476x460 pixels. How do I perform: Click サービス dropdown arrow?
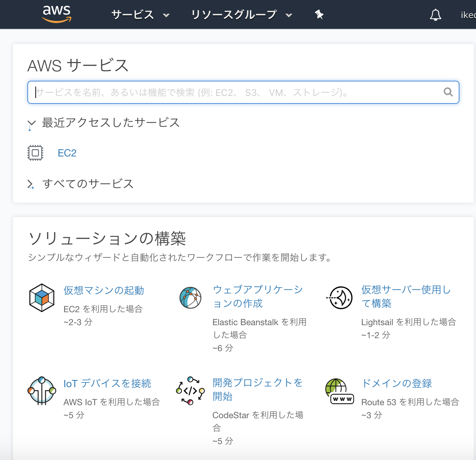point(166,16)
